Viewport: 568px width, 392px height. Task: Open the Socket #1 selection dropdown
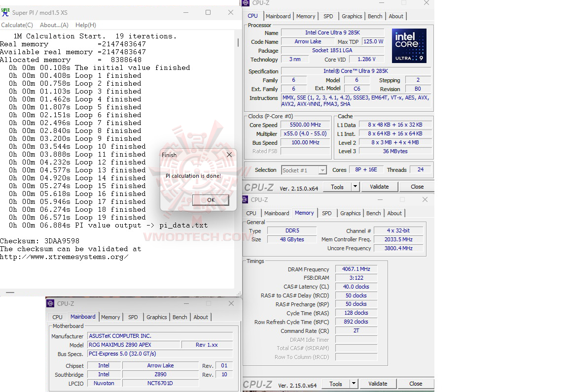pos(323,170)
